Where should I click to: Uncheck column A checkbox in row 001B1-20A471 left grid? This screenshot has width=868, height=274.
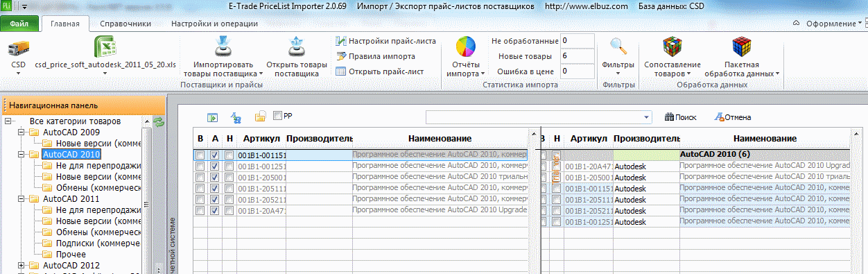pos(215,210)
